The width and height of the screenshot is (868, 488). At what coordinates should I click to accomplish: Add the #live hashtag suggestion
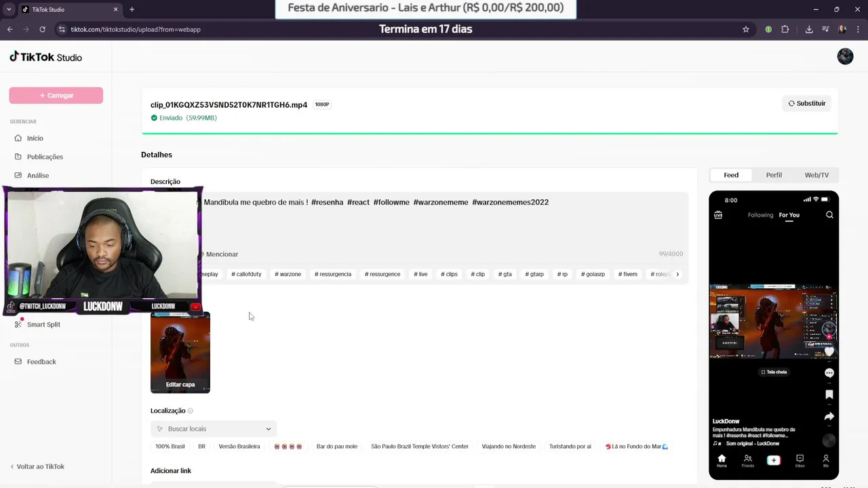[x=420, y=274]
